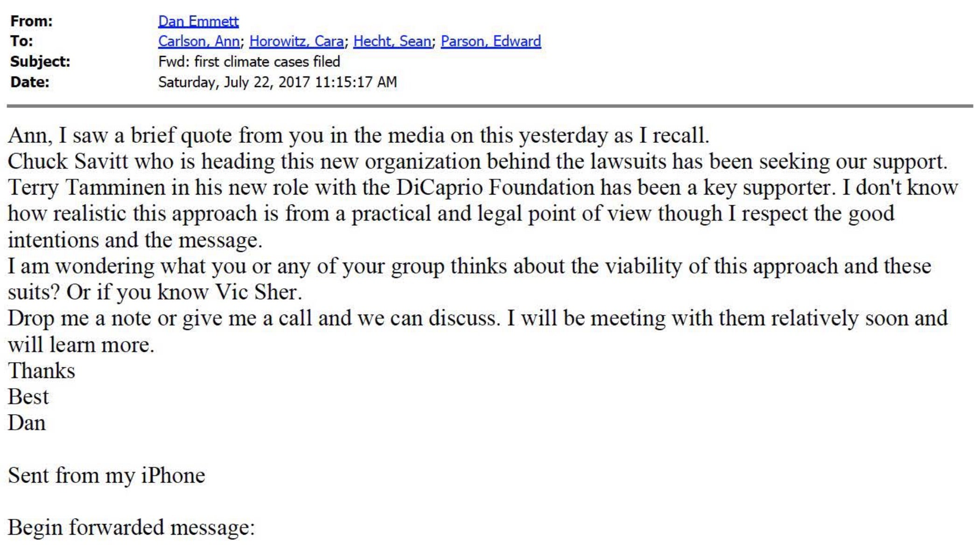Open the Dan Emmett sender link
This screenshot has width=980, height=559.
(x=198, y=21)
